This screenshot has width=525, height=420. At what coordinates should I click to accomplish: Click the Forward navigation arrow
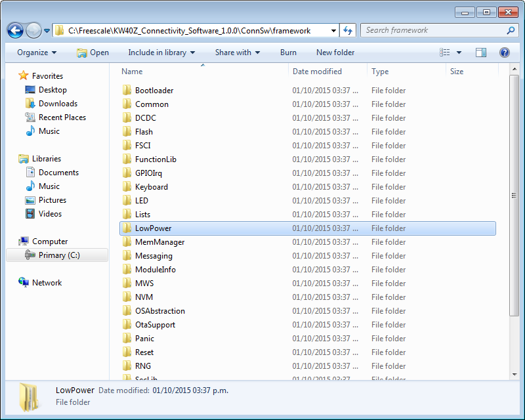(x=33, y=31)
